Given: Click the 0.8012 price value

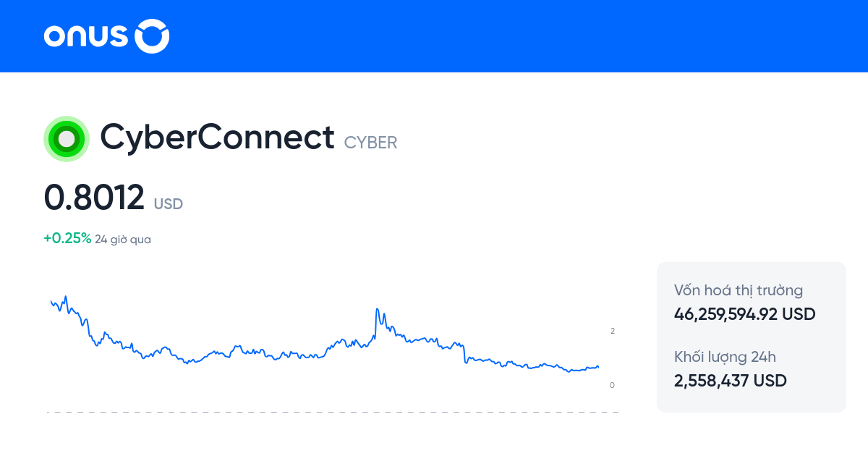Looking at the screenshot, I should pos(93,198).
